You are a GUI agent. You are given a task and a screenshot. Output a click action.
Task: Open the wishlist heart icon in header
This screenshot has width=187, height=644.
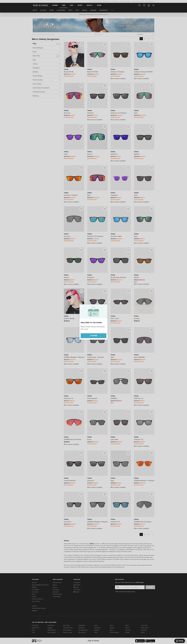point(144,5)
